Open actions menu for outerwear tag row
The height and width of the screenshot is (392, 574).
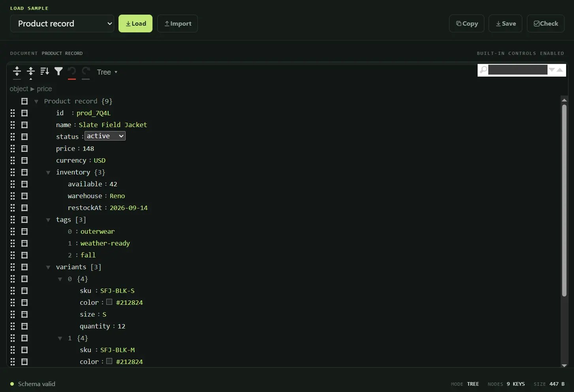24,231
